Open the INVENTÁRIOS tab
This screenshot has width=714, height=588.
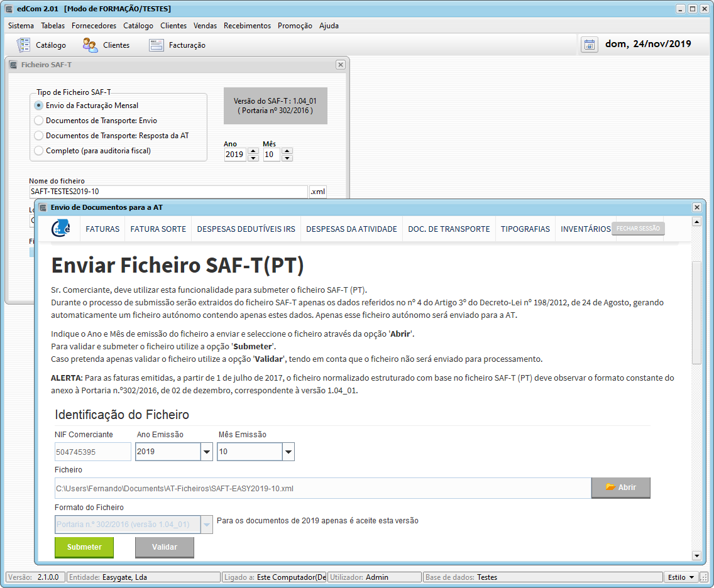click(586, 229)
